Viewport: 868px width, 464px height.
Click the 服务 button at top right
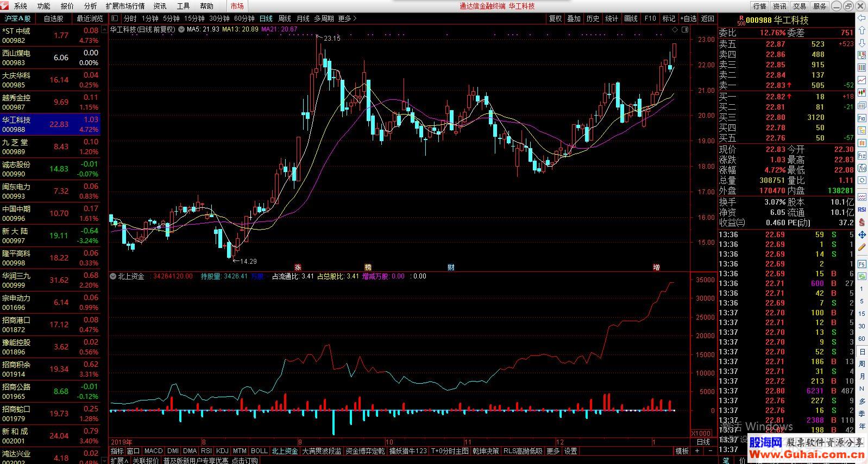[820, 6]
